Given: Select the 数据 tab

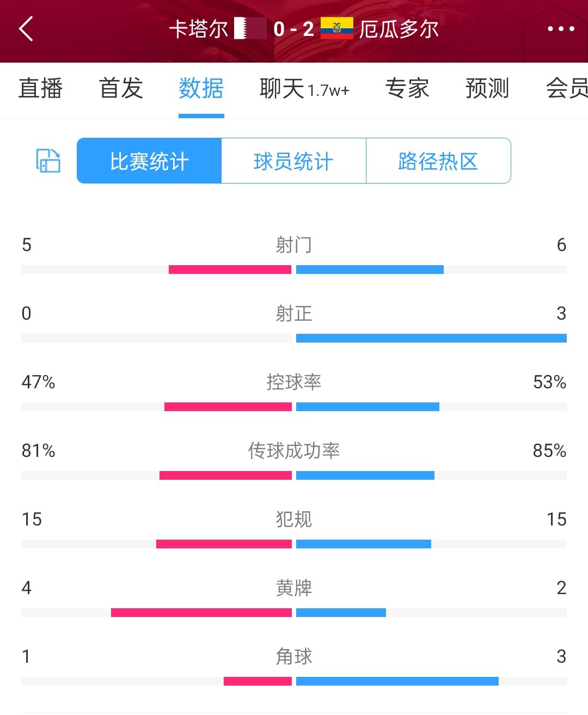Looking at the screenshot, I should click(201, 89).
